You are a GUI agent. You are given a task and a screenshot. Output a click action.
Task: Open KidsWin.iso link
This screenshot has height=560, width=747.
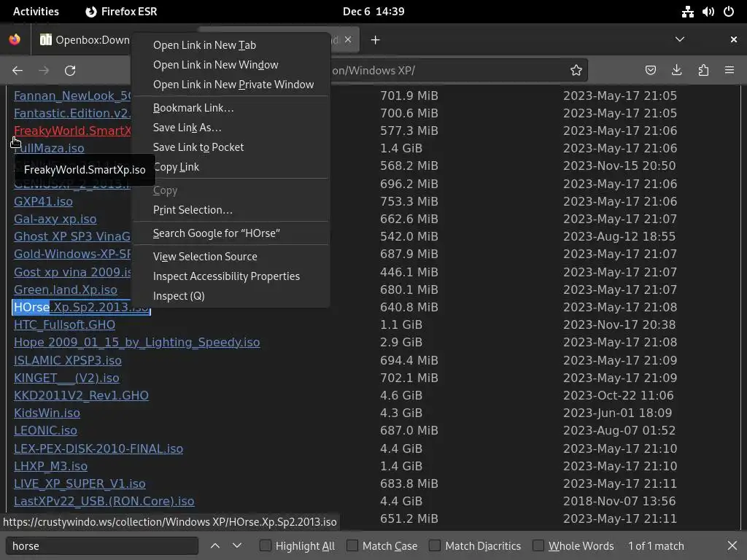(47, 413)
